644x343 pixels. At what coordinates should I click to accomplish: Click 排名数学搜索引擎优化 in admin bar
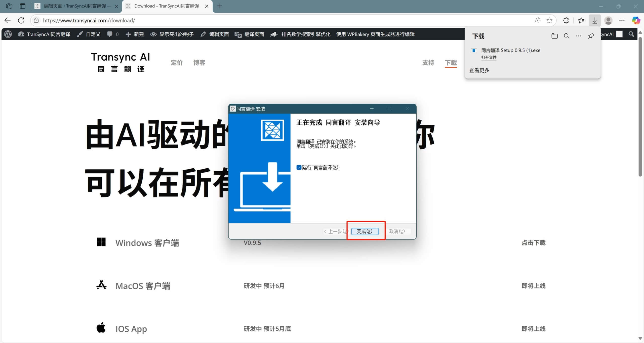300,34
